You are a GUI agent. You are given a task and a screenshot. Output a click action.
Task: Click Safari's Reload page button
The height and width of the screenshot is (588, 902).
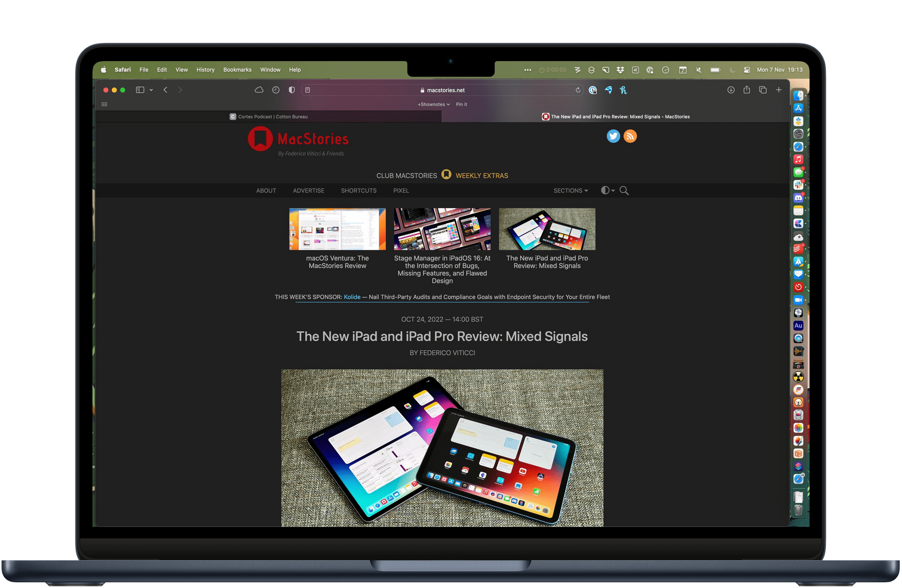(578, 90)
